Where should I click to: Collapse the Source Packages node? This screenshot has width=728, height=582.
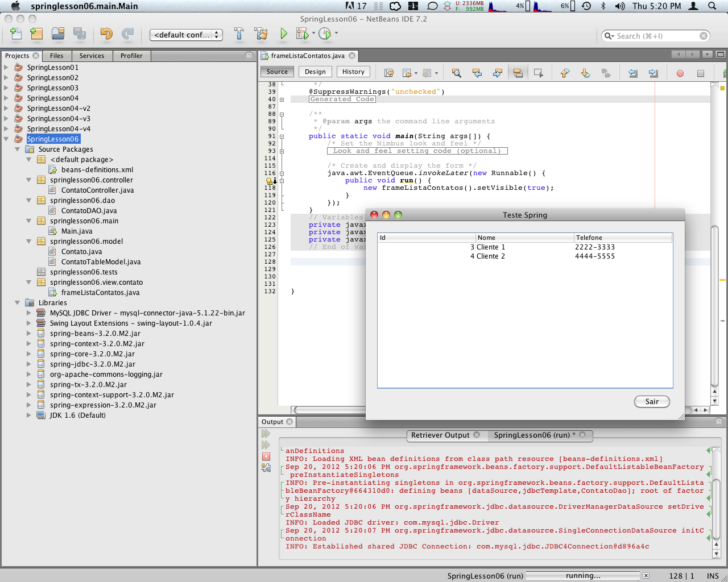click(18, 149)
